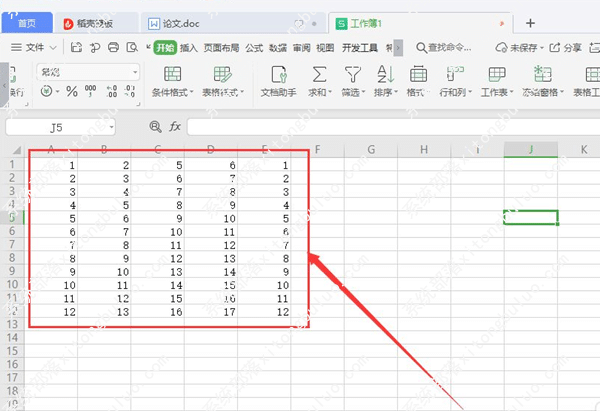Open the 条件格式 conditional formatting tool
This screenshot has height=411, width=600.
coord(173,74)
